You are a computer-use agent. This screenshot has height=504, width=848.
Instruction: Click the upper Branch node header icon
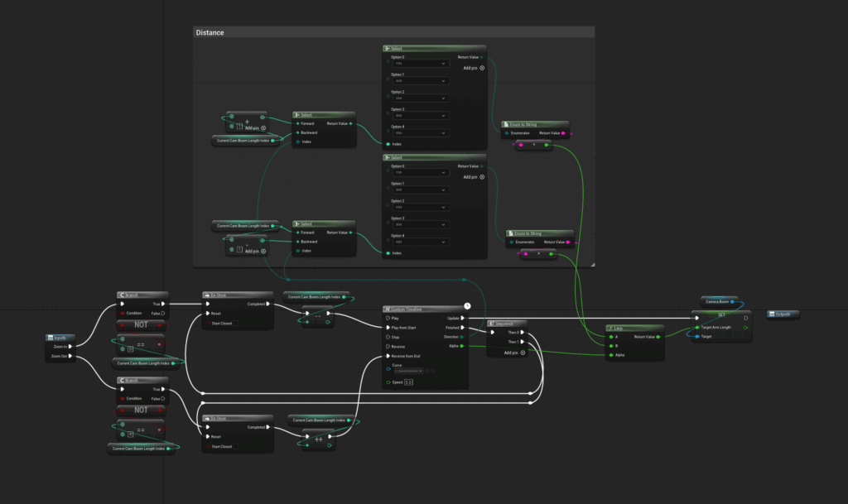[121, 295]
